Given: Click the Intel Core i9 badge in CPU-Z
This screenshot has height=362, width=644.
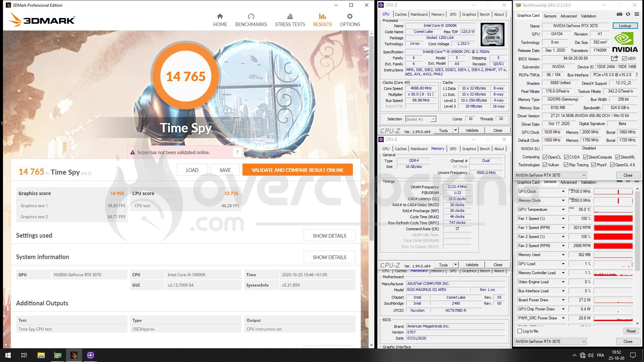Looking at the screenshot, I should coord(492,35).
